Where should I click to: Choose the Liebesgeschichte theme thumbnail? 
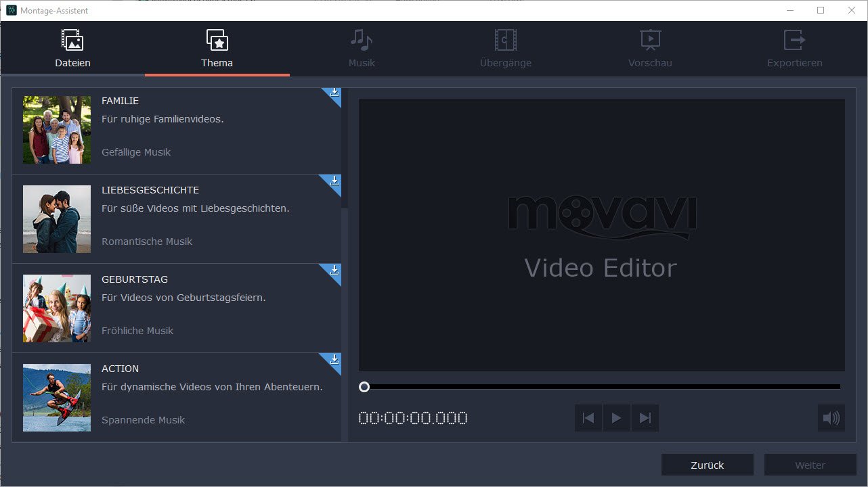coord(57,219)
